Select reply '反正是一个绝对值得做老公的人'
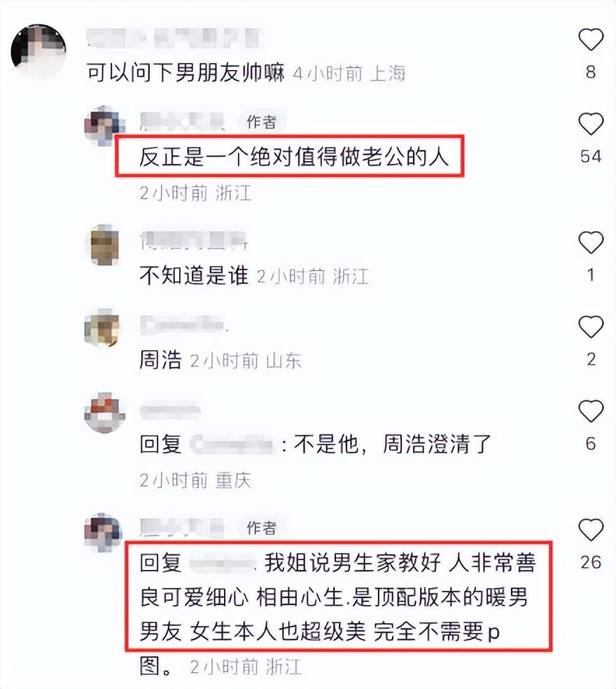This screenshot has width=616, height=689. 294,156
